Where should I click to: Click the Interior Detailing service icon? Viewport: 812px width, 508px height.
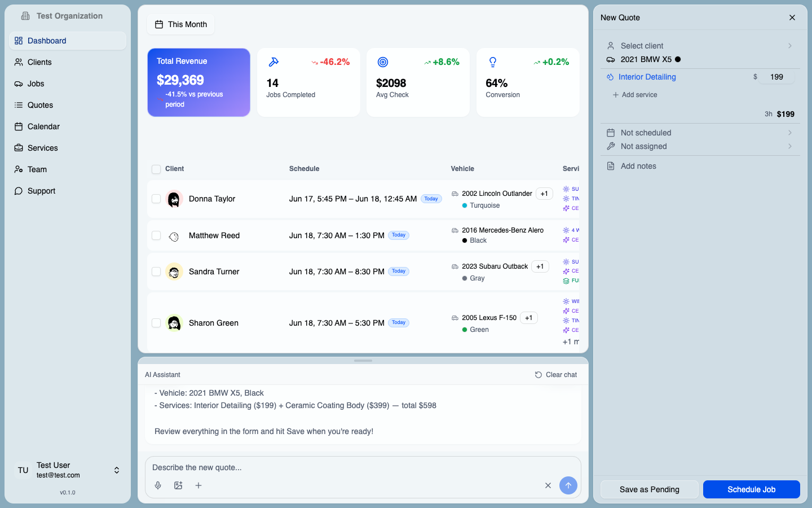610,77
